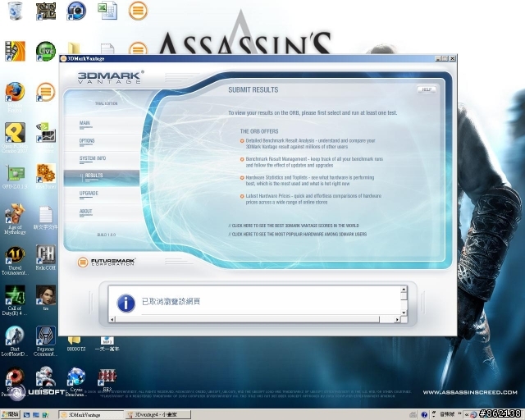
Task: Click the blue info icon in message panel
Action: tap(126, 303)
